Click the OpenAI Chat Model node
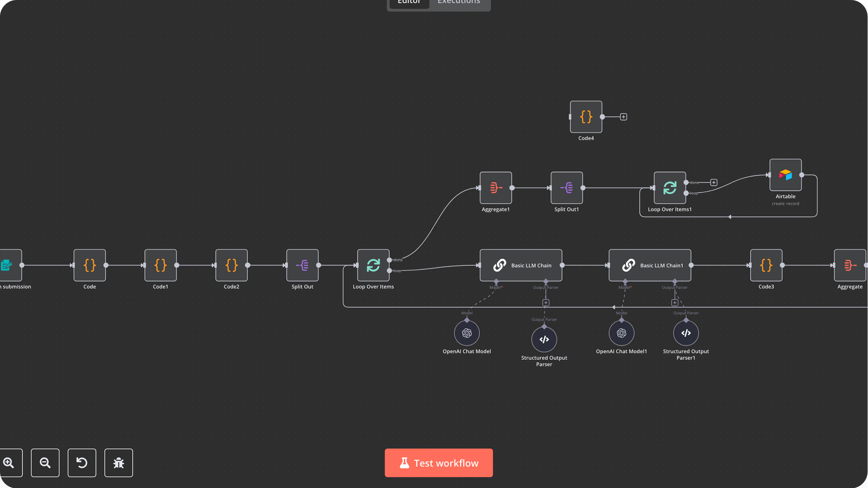This screenshot has height=488, width=868. [467, 333]
